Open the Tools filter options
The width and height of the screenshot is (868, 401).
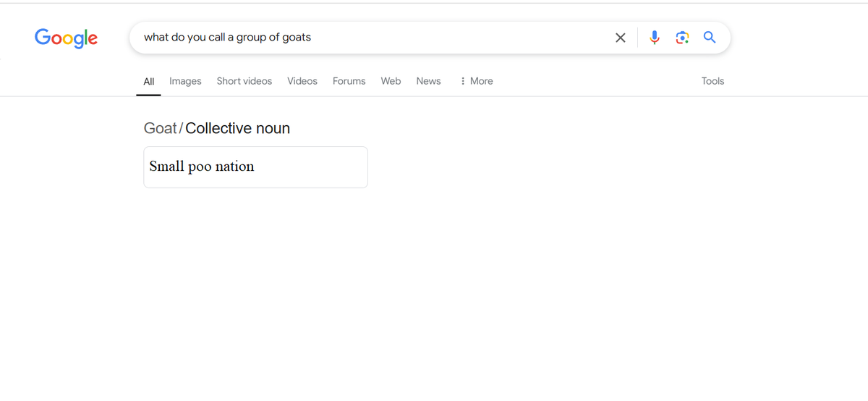click(712, 81)
